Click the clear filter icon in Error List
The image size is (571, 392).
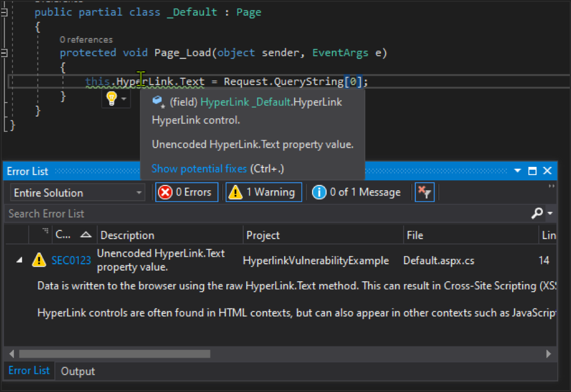pyautogui.click(x=425, y=192)
